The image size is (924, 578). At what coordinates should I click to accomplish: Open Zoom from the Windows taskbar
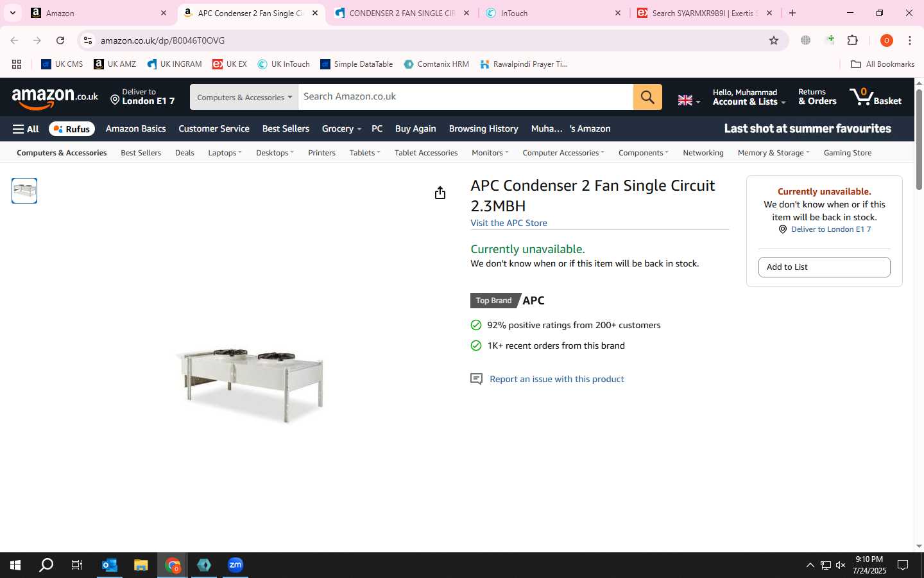pyautogui.click(x=235, y=565)
